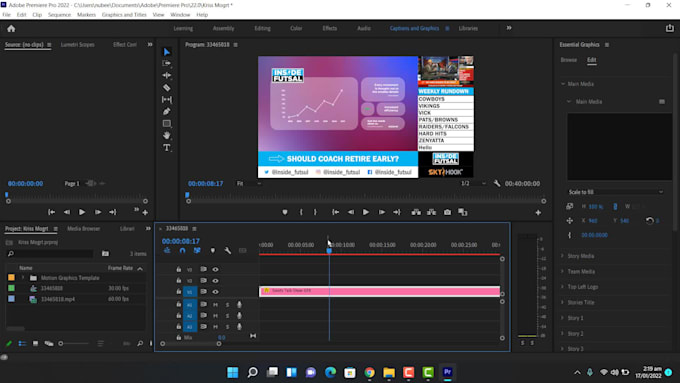
Task: Switch Project panel to list view
Action: click(x=22, y=344)
